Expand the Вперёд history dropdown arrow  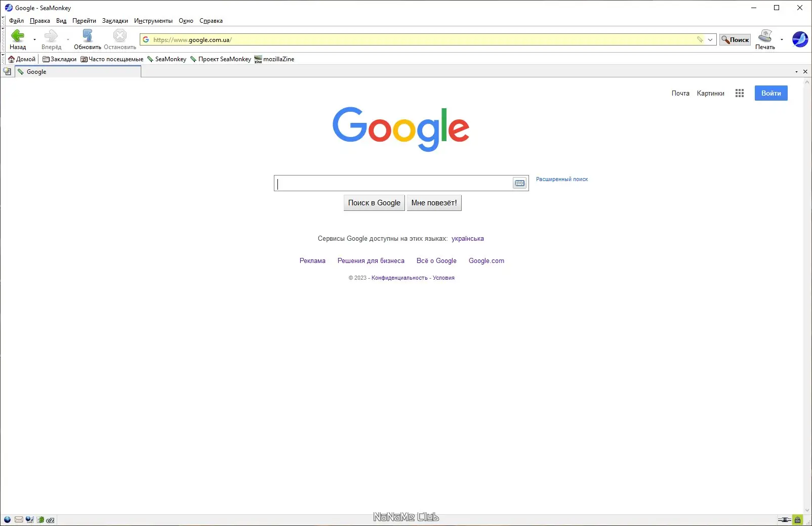68,39
